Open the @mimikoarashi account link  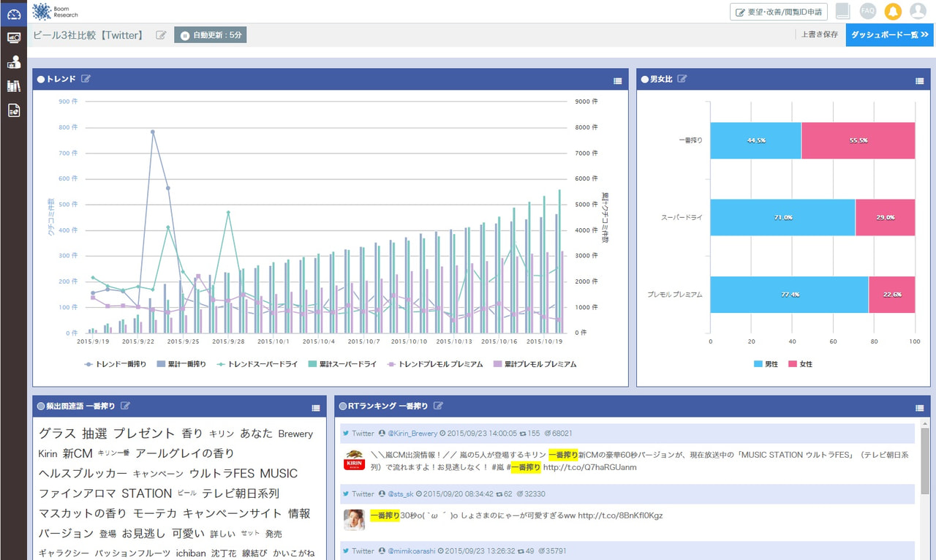coord(411,550)
